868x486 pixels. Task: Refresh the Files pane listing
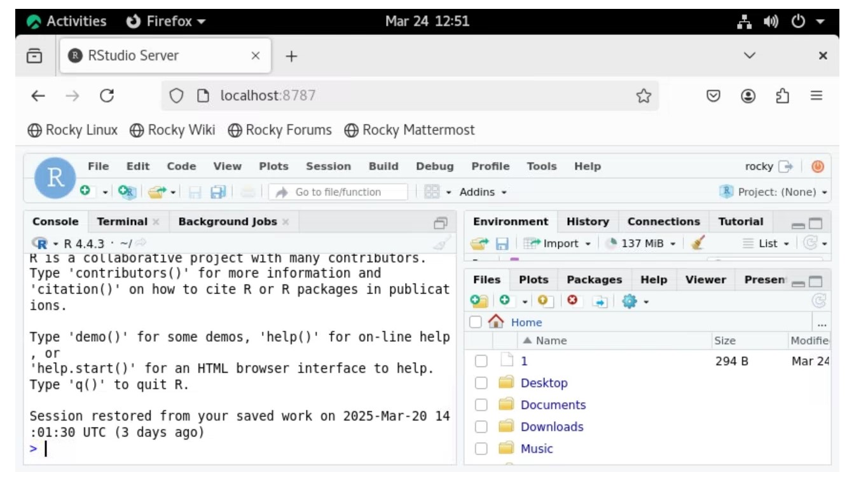point(819,301)
